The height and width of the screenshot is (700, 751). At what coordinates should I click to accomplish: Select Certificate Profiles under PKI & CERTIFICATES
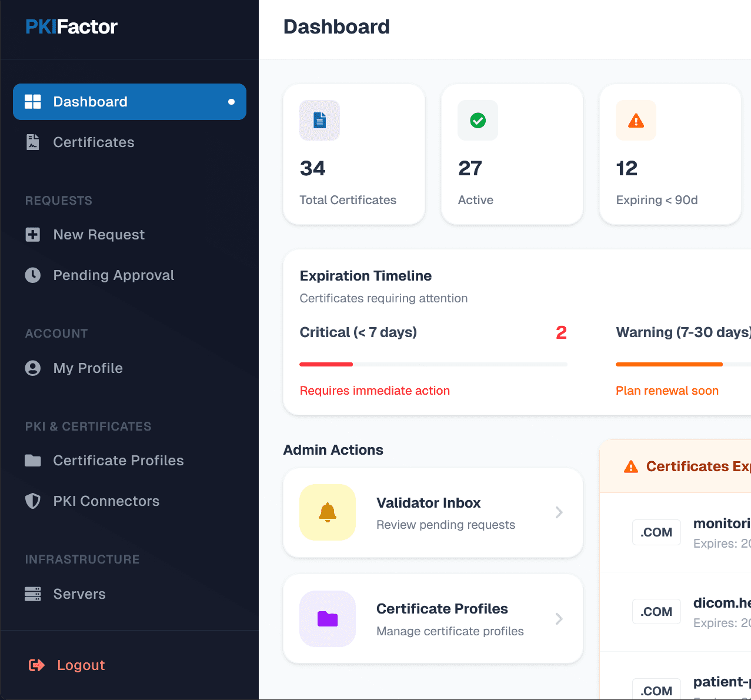pyautogui.click(x=118, y=460)
